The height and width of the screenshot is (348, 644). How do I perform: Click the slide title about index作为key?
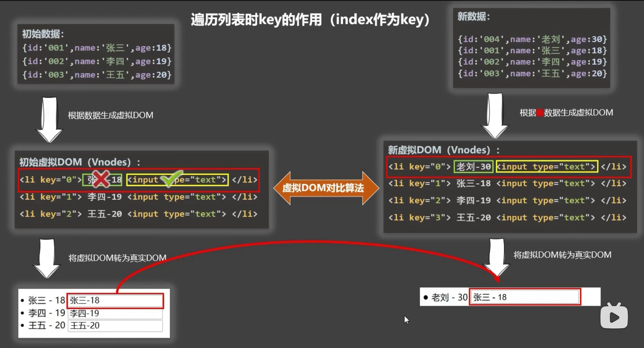click(x=310, y=20)
